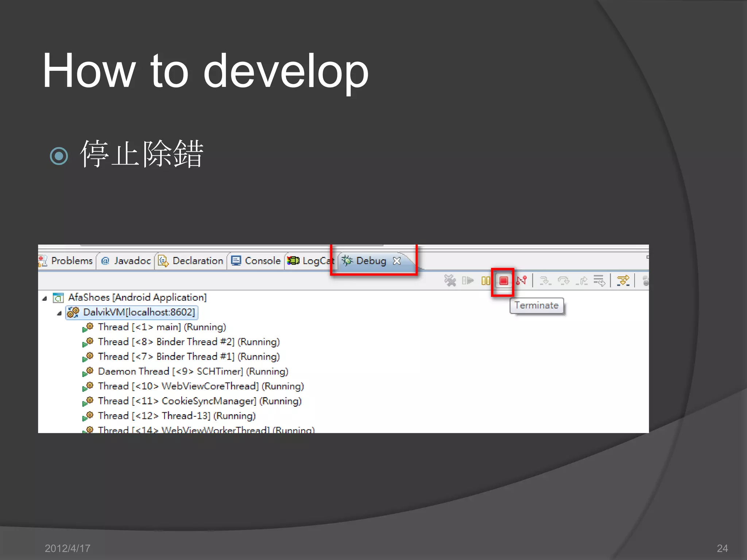The image size is (747, 560).
Task: Click the Step Return toolbar icon
Action: pyautogui.click(x=582, y=281)
